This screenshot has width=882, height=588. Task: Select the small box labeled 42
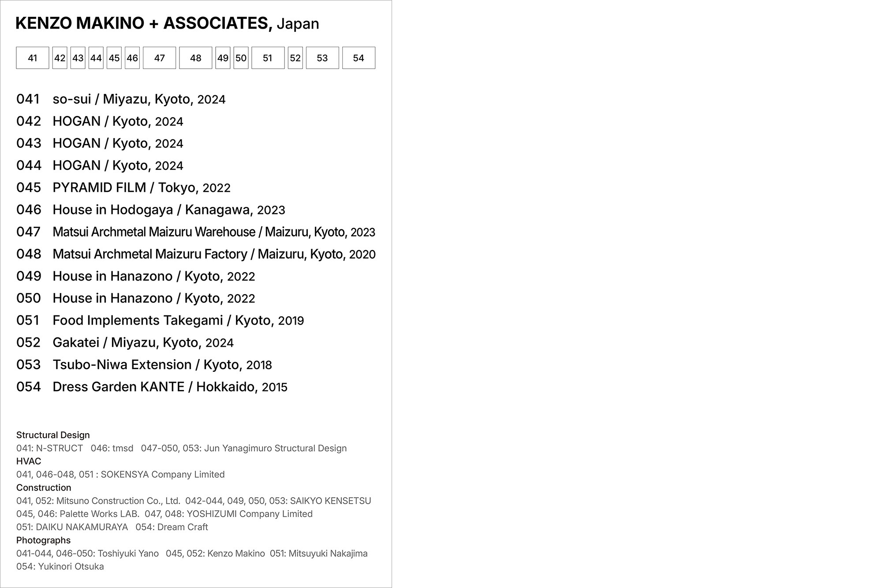coord(60,58)
